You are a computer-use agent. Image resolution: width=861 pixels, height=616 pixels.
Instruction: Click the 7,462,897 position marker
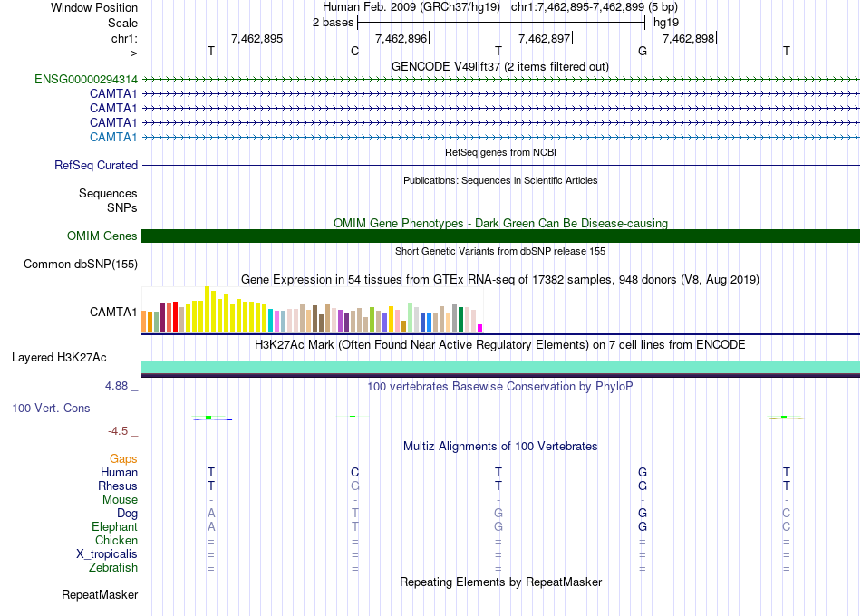pyautogui.click(x=545, y=38)
